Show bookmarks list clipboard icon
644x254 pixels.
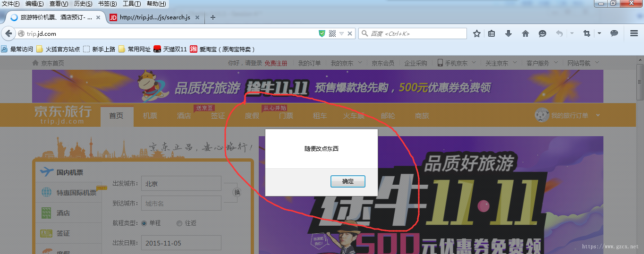click(491, 33)
